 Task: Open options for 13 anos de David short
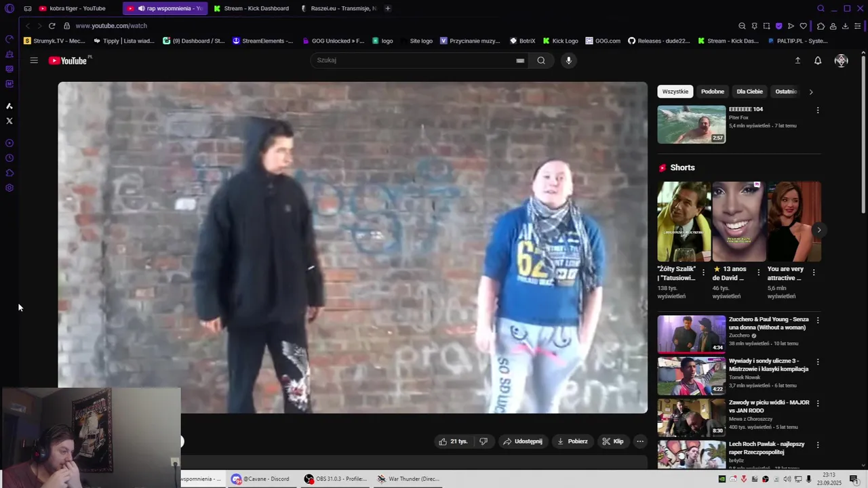point(758,272)
